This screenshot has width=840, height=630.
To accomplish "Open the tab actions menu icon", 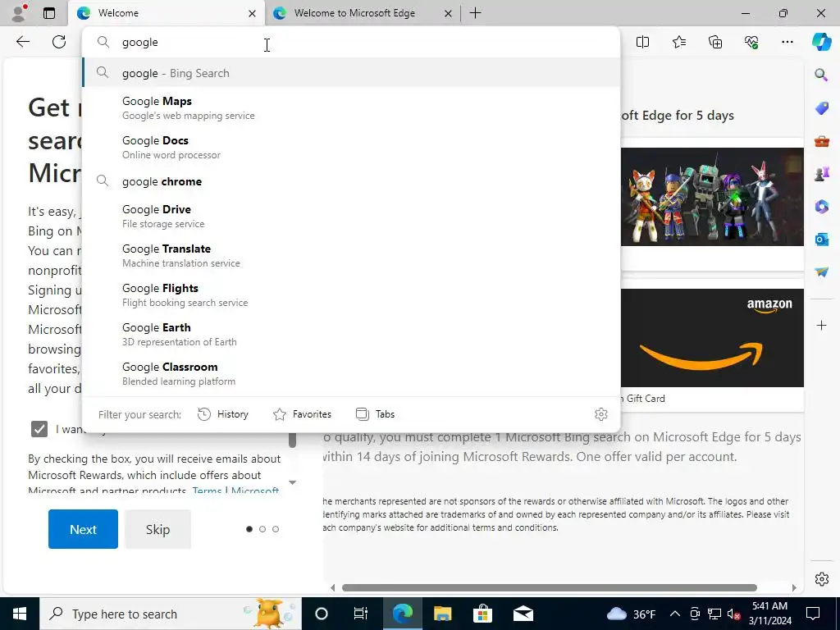I will [x=49, y=13].
